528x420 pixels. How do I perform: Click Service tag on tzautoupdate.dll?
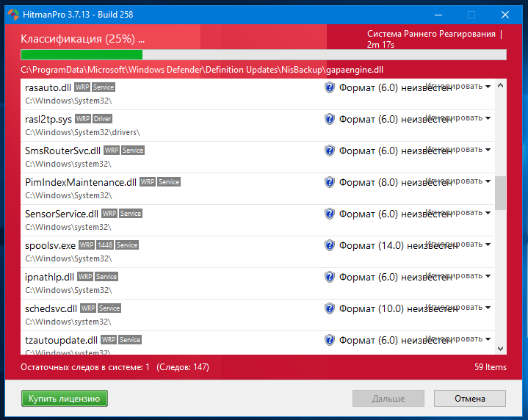130,339
